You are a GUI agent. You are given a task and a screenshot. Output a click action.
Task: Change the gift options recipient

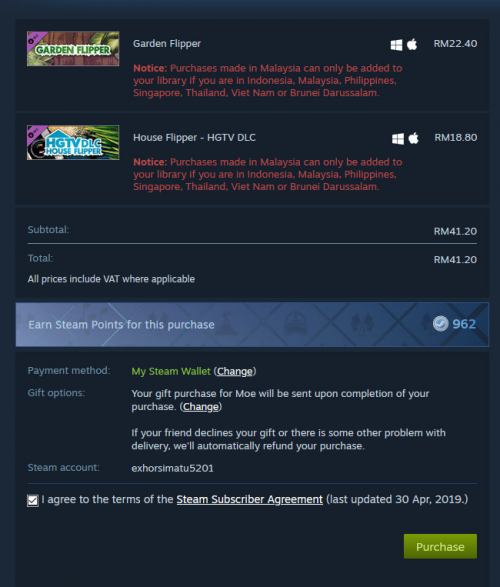(201, 407)
